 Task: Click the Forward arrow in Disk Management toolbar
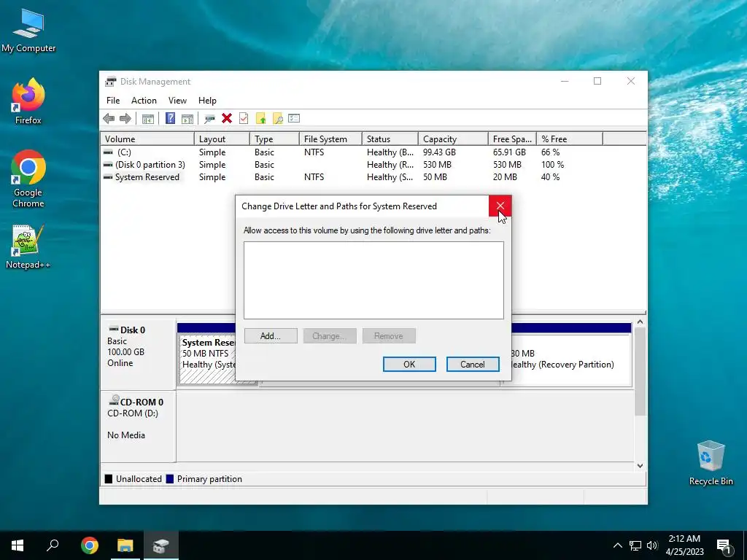[125, 119]
